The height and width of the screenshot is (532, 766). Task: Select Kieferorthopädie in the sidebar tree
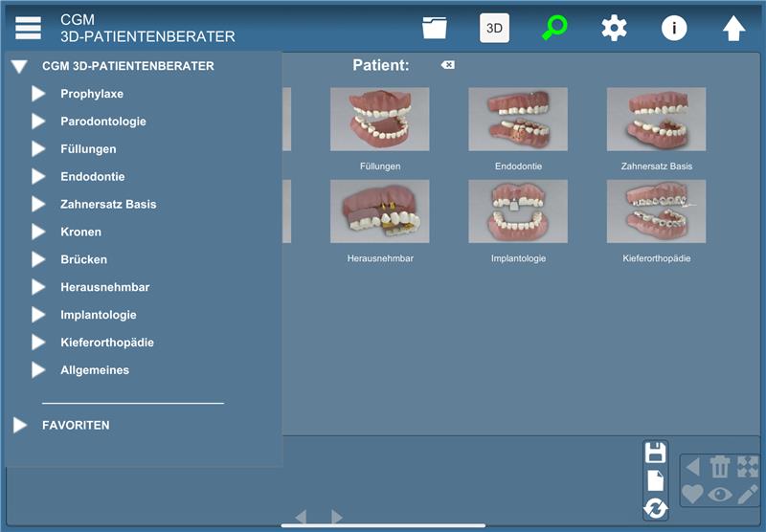(x=107, y=343)
